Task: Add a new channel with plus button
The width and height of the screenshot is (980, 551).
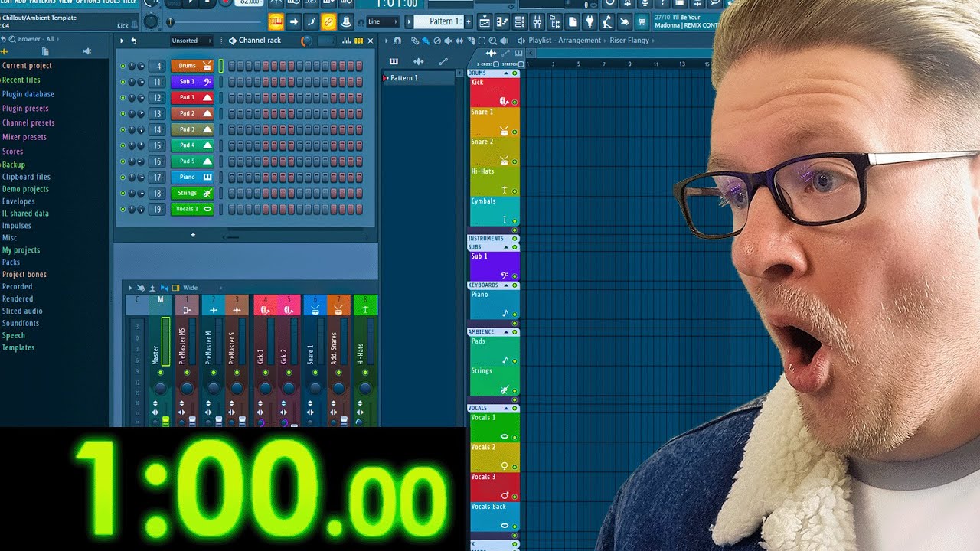Action: 193,235
